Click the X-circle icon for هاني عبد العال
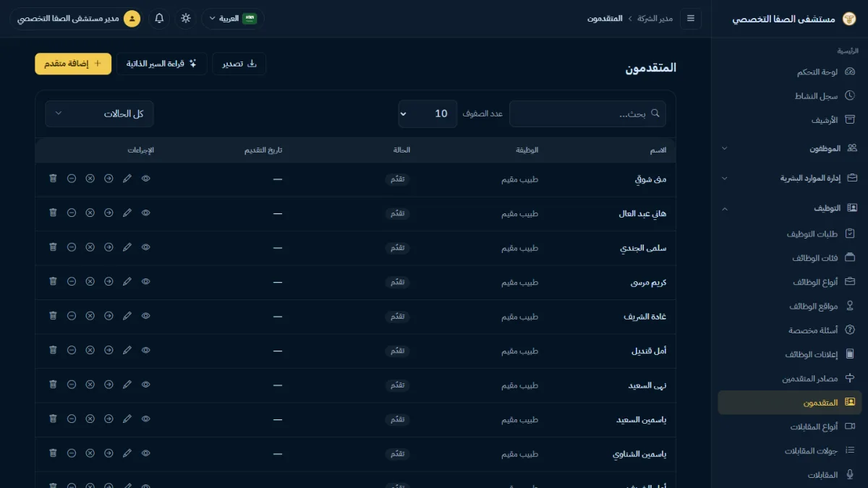Screen dimensions: 868x488 (x=90, y=213)
